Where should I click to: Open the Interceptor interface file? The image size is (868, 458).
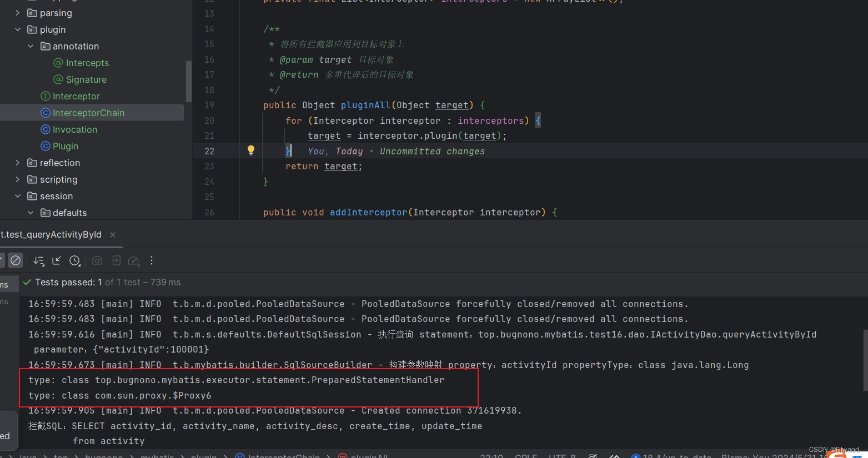click(x=76, y=96)
